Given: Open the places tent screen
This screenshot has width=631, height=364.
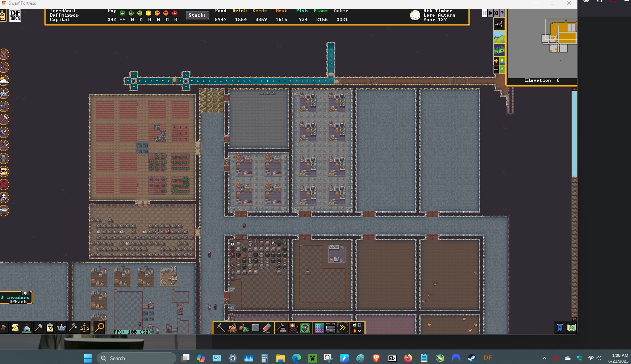Looking at the screenshot, I should 27,328.
